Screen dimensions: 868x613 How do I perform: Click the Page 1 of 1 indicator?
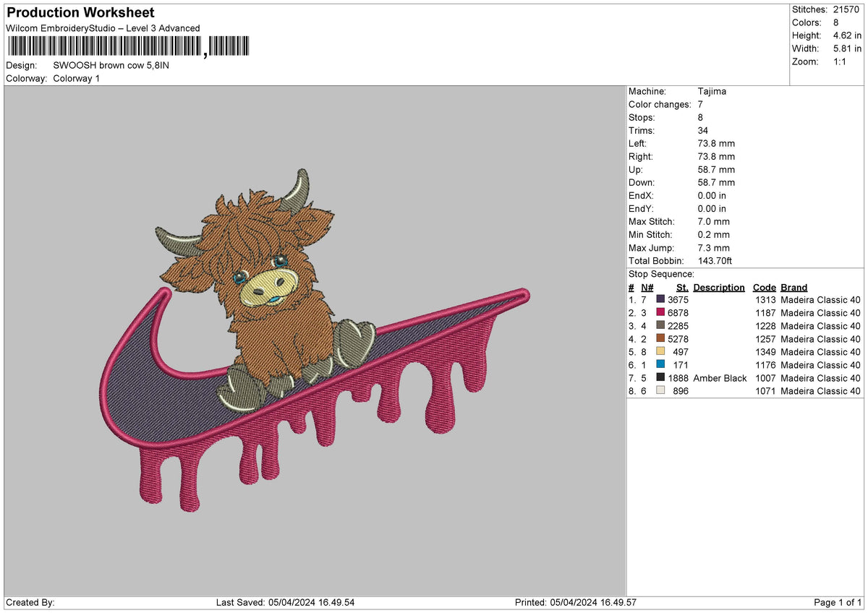(x=838, y=603)
